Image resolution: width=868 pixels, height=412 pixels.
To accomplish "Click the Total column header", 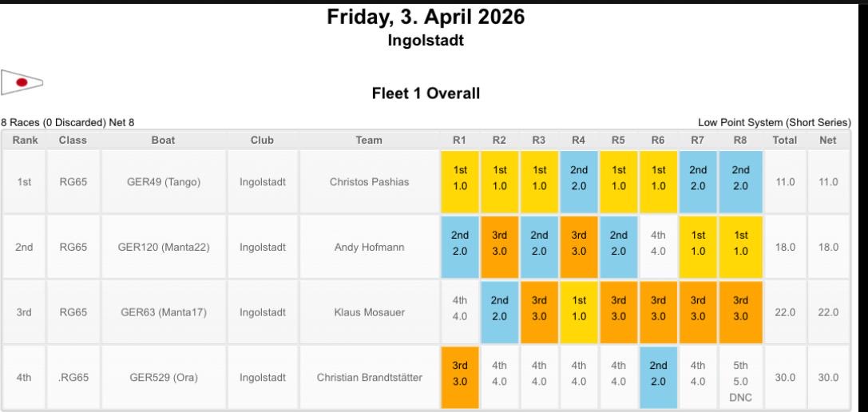I will click(x=785, y=140).
